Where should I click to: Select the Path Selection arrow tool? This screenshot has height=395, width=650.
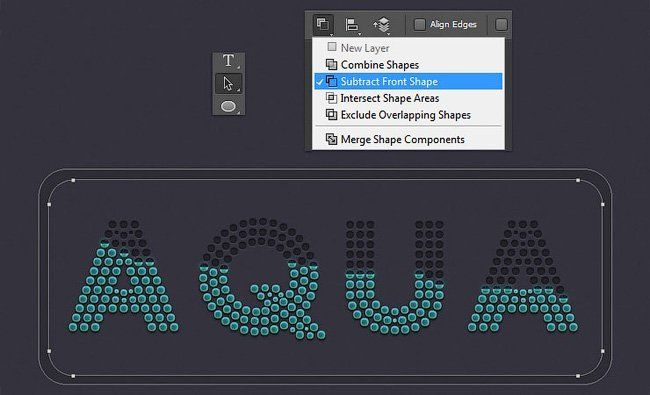pyautogui.click(x=228, y=84)
